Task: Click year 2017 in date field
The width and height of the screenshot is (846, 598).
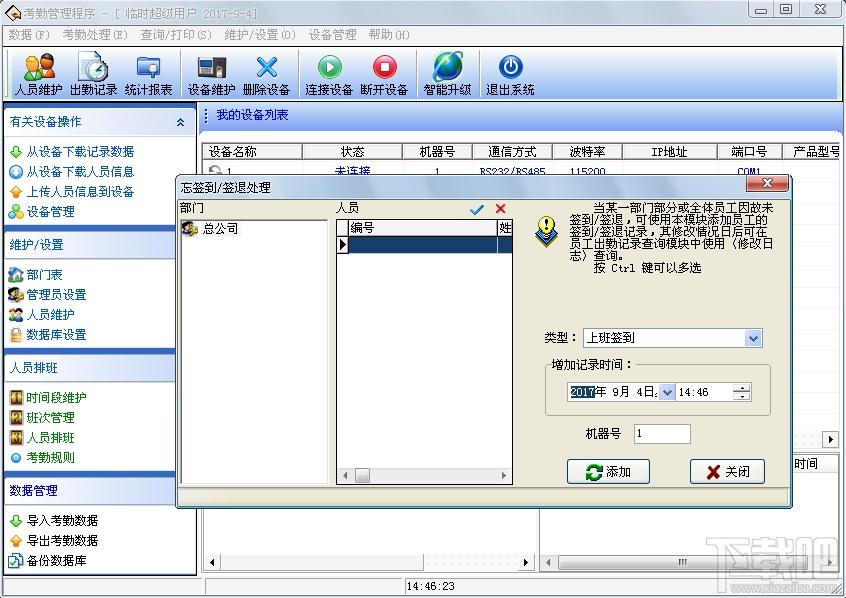Action: (582, 392)
